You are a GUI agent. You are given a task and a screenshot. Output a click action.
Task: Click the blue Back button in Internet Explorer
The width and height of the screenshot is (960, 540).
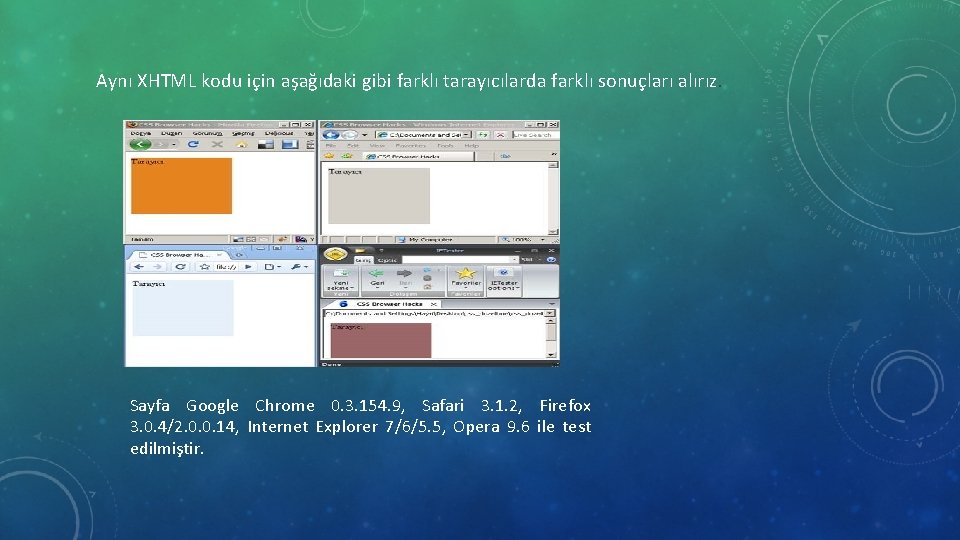pyautogui.click(x=331, y=135)
